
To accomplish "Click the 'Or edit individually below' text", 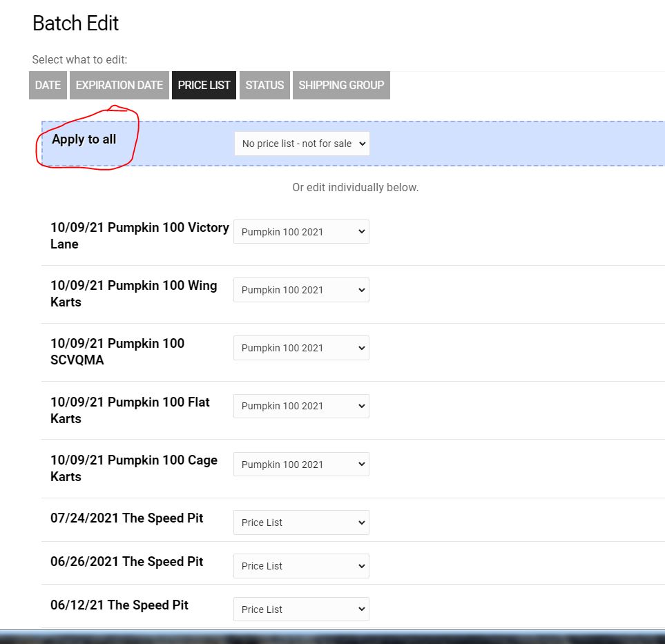I will coord(355,188).
